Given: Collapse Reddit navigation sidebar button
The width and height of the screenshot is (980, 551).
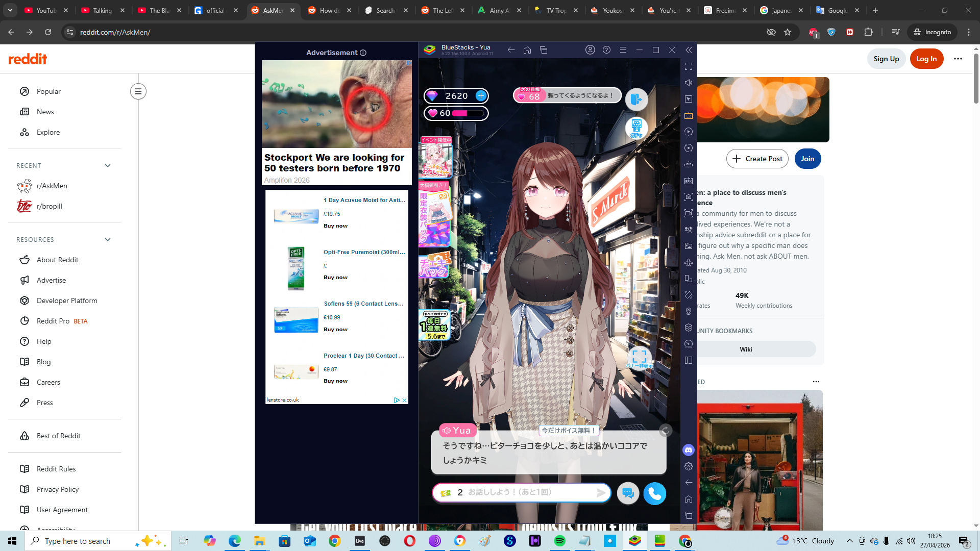Looking at the screenshot, I should click(x=138, y=91).
